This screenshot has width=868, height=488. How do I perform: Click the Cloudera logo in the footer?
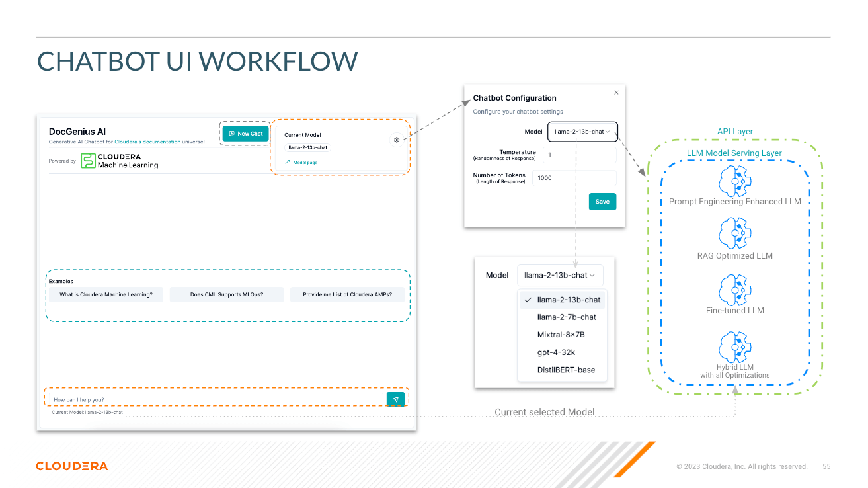[72, 466]
